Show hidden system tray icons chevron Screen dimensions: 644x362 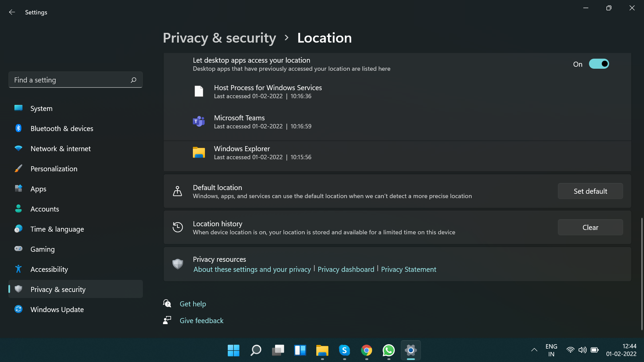(x=534, y=350)
